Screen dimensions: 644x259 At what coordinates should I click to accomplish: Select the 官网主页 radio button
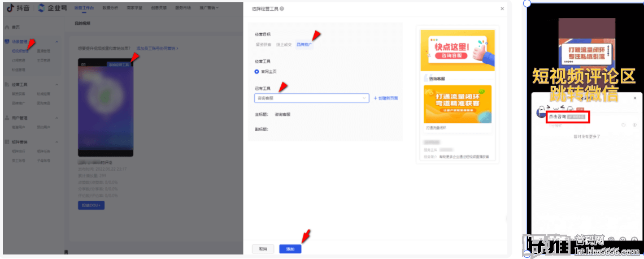point(256,71)
